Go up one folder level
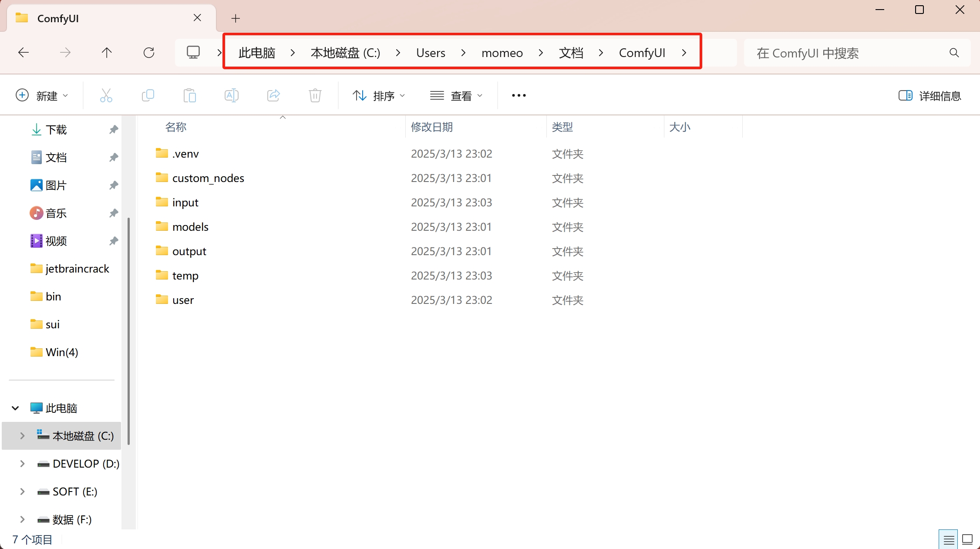The image size is (980, 549). click(107, 53)
